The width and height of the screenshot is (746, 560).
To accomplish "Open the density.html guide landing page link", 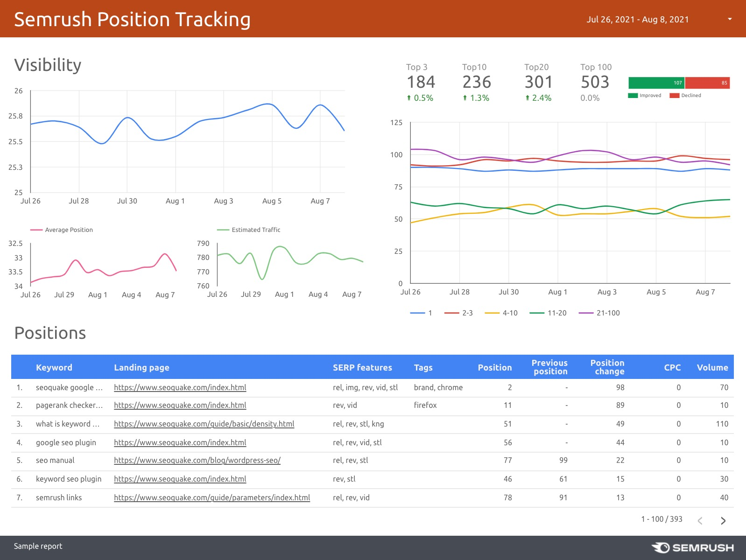I will [x=204, y=424].
